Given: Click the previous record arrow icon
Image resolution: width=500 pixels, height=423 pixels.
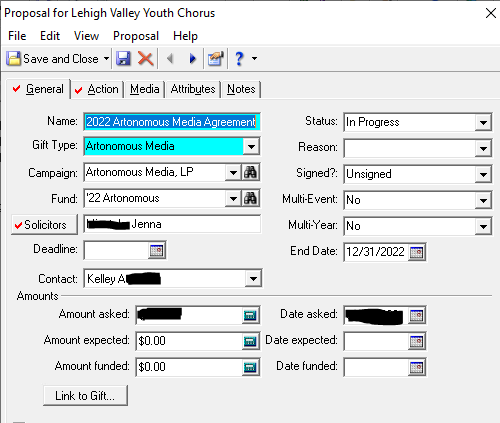Looking at the screenshot, I should 170,59.
